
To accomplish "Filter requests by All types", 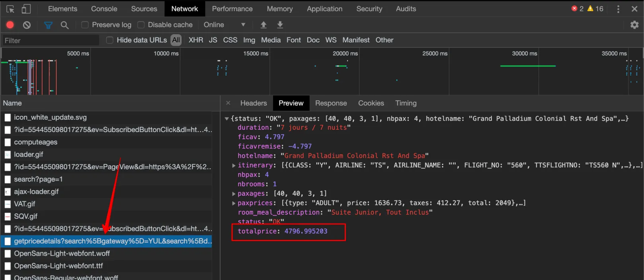I will click(x=176, y=40).
